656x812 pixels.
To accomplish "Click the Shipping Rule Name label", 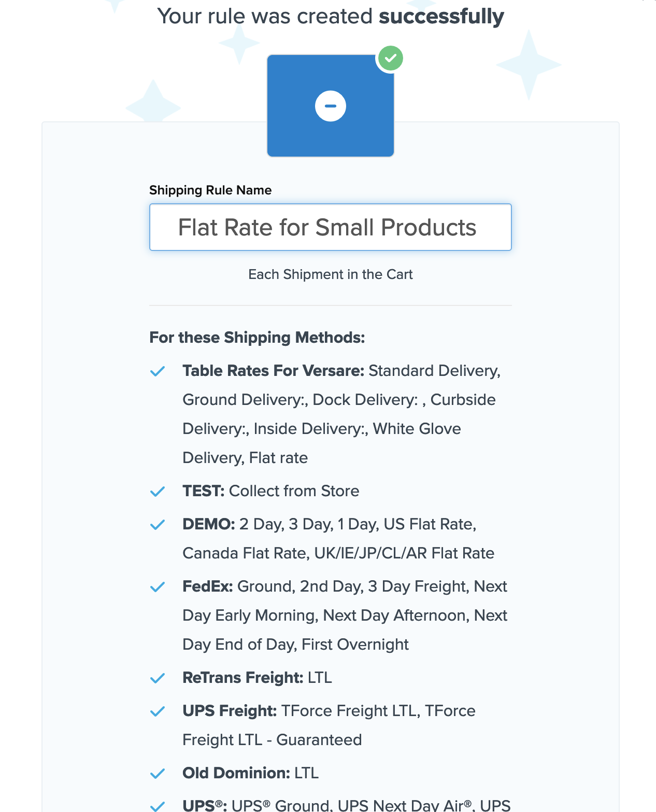I will [210, 190].
